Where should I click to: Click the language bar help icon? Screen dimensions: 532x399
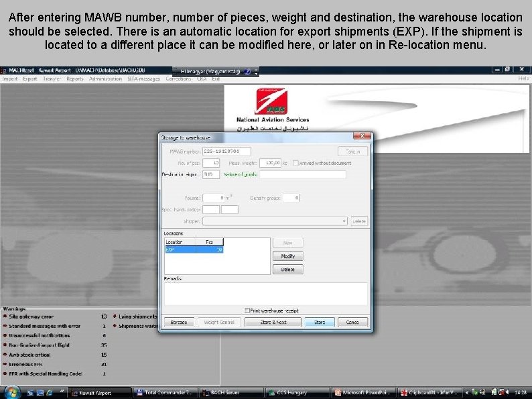(x=247, y=72)
